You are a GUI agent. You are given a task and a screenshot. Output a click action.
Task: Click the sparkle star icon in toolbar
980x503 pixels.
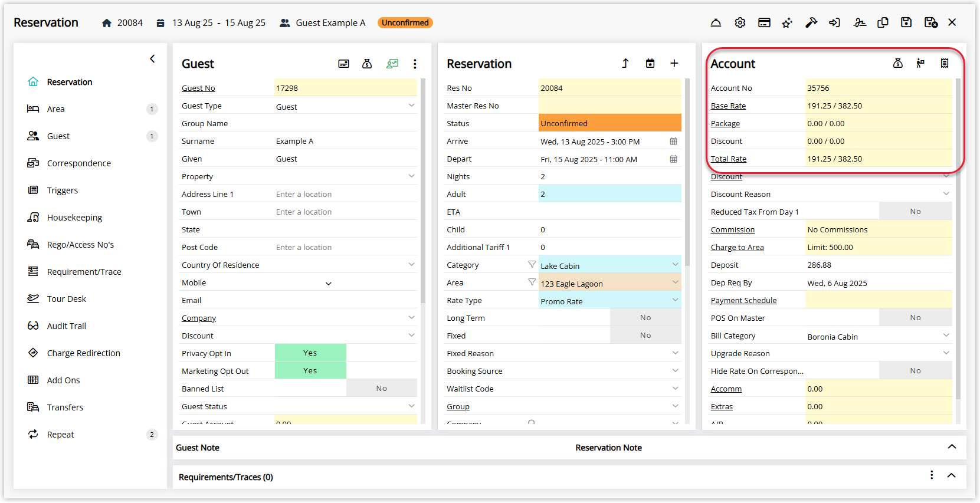pos(787,22)
